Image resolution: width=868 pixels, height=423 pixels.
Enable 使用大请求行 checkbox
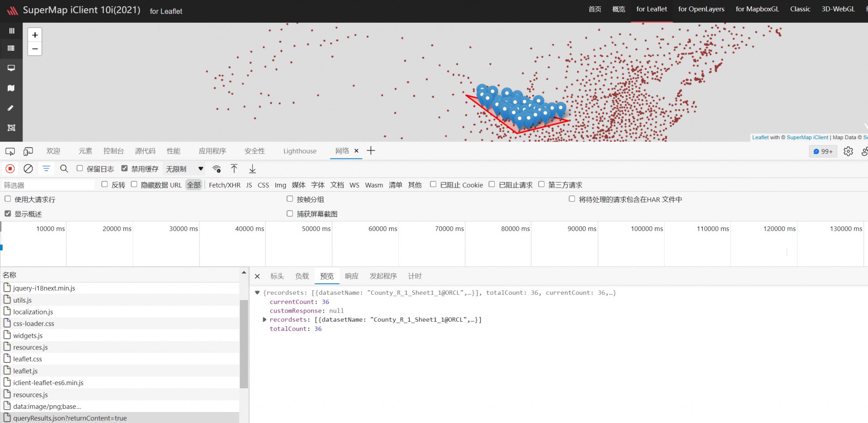pyautogui.click(x=8, y=199)
